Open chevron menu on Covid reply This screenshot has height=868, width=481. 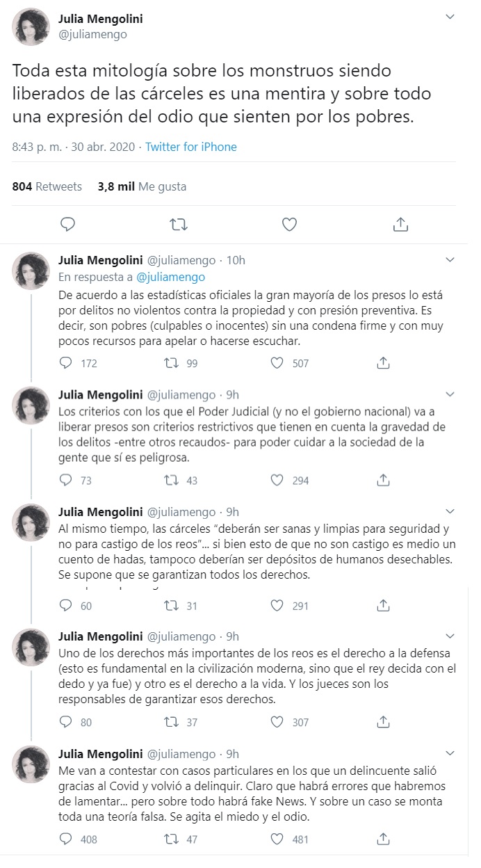(x=450, y=753)
